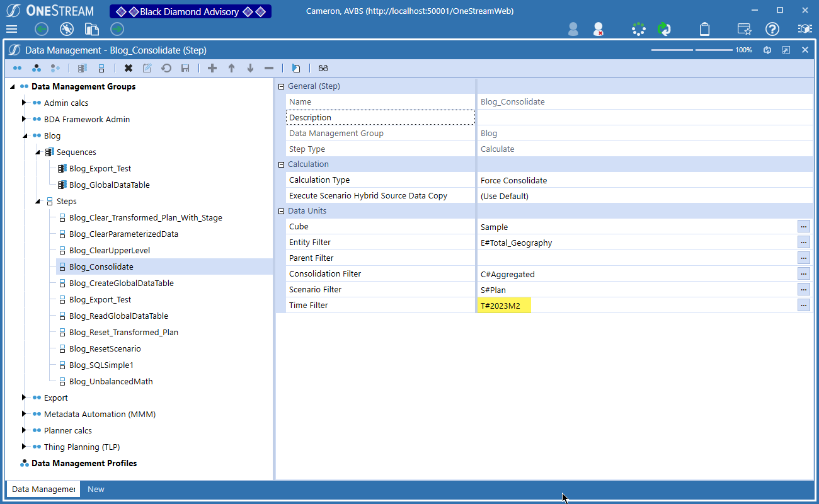Image resolution: width=819 pixels, height=504 pixels.
Task: Click the Create Profile three-dots toolbar icon
Action: [x=36, y=68]
